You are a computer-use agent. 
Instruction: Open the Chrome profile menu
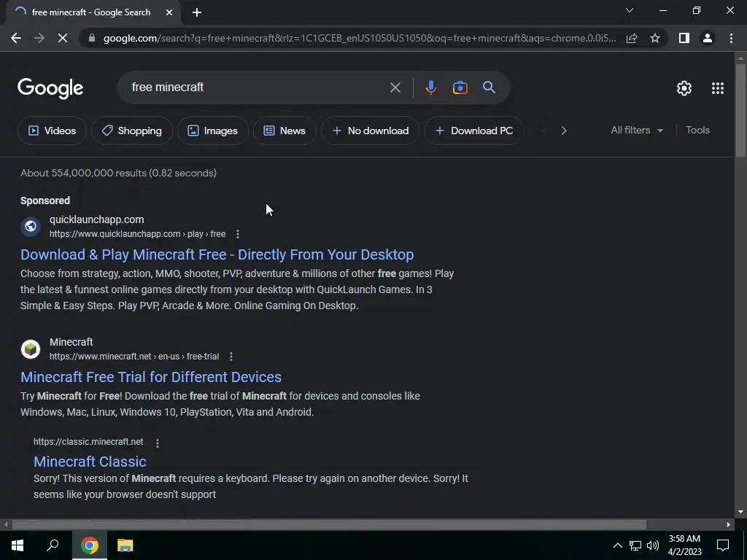pos(708,38)
